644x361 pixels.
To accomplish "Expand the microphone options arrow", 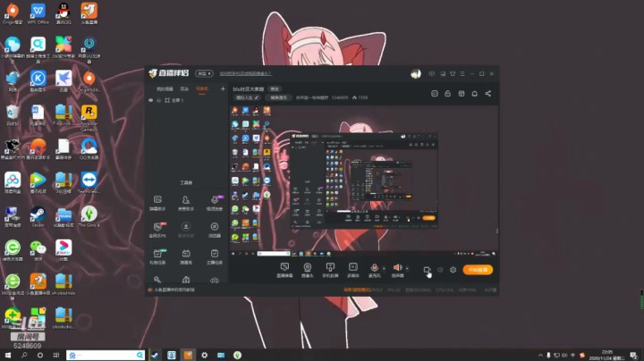I will 384,269.
